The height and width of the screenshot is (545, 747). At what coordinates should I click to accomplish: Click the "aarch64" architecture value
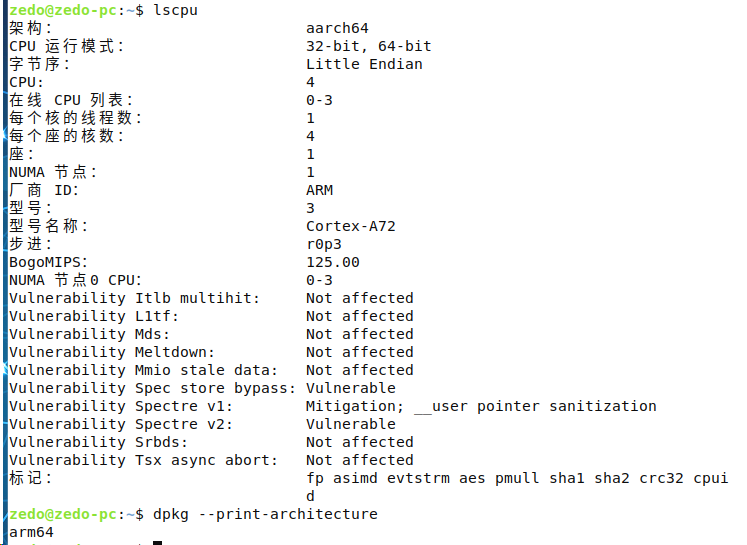pos(337,28)
